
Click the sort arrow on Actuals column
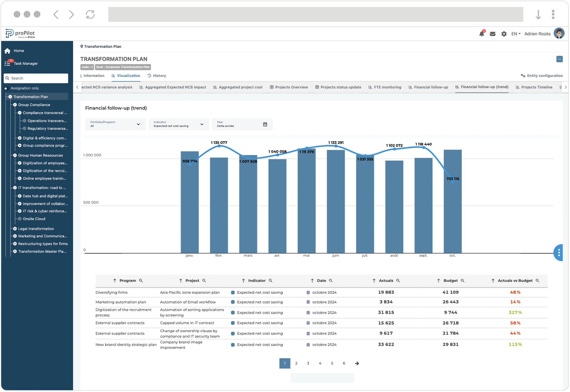click(x=374, y=281)
